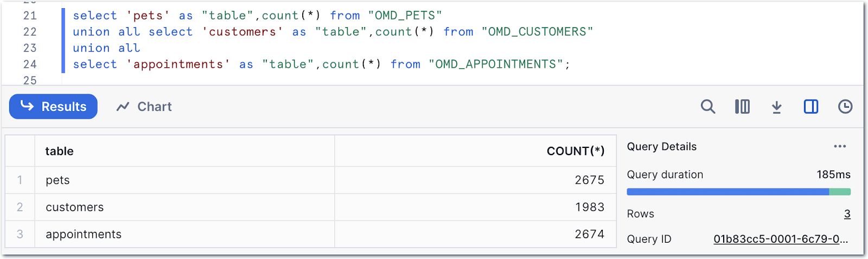
Task: Select the customers row cell
Action: [x=75, y=208]
